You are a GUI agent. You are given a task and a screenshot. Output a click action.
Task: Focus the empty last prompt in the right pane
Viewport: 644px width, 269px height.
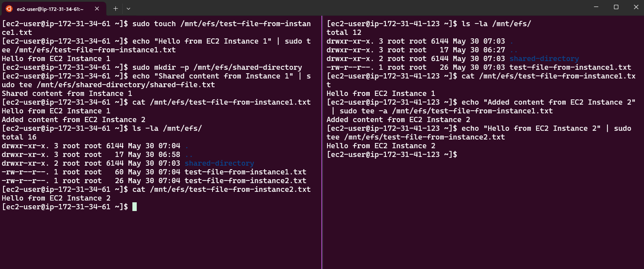(392, 154)
